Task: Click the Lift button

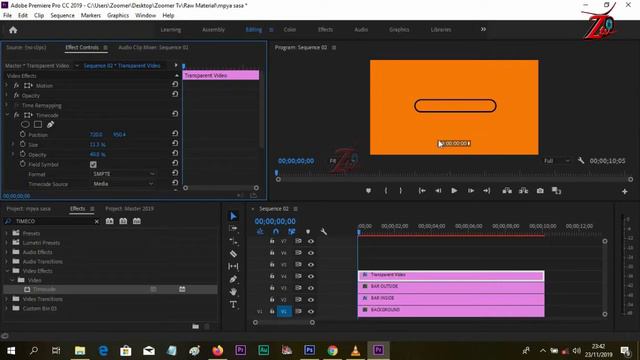Action: click(507, 191)
